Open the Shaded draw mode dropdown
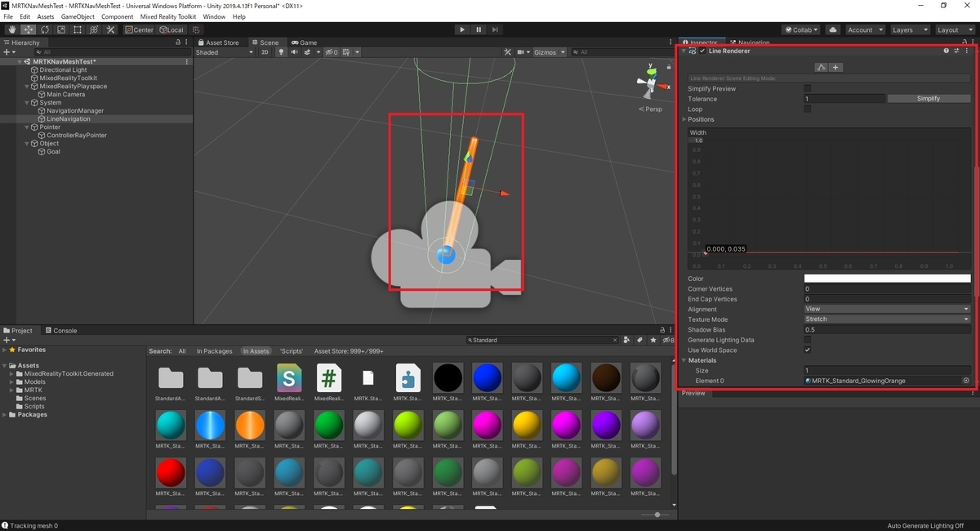The image size is (980, 531). pos(225,52)
